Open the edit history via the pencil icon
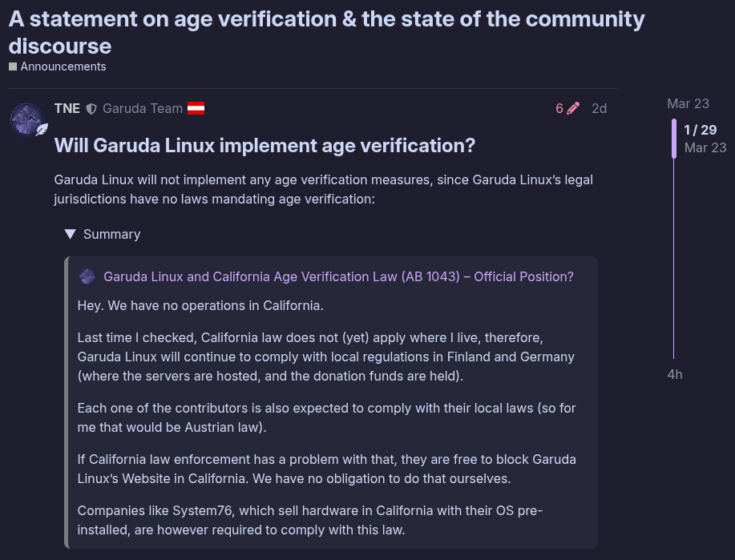The image size is (735, 560). (x=572, y=108)
